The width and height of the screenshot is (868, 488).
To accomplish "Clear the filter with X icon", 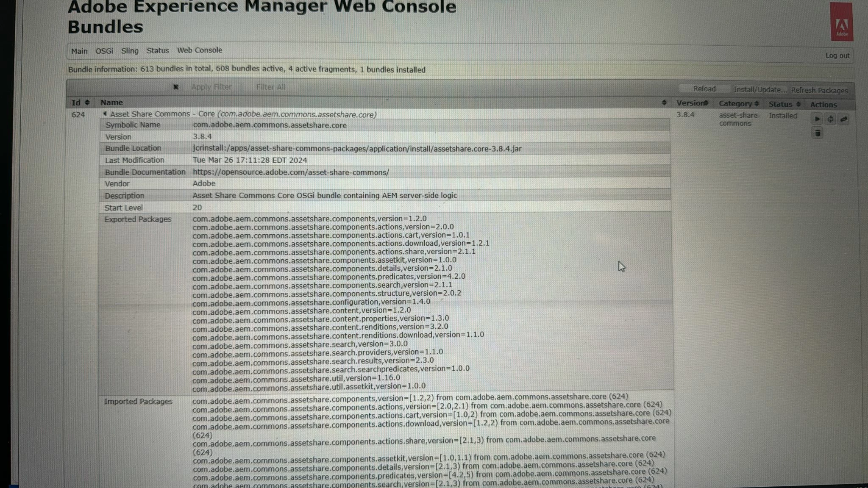I will click(x=175, y=87).
